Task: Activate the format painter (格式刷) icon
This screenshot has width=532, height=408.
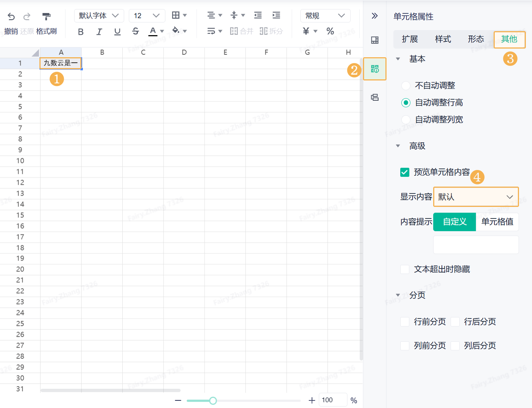Action: 46,16
